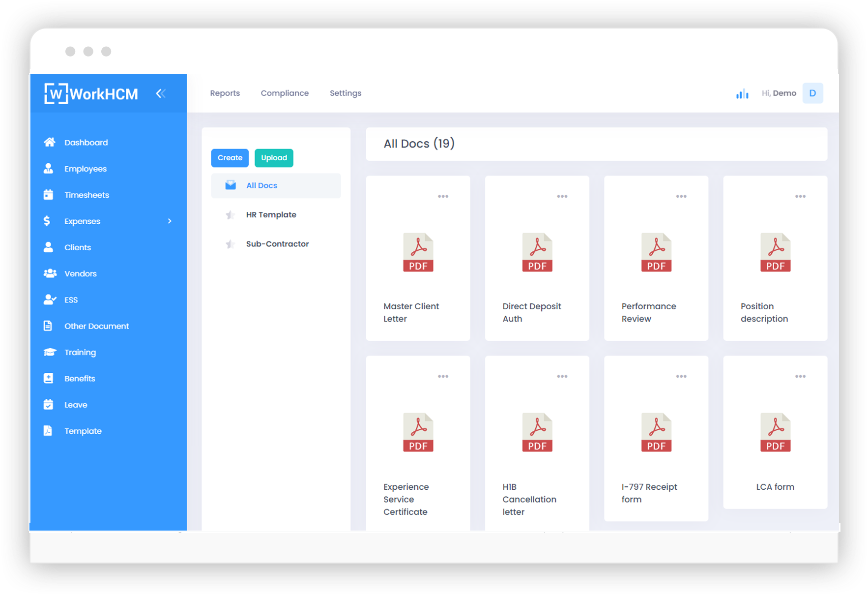The width and height of the screenshot is (868, 595).
Task: Click the HR Template star icon
Action: pyautogui.click(x=230, y=214)
